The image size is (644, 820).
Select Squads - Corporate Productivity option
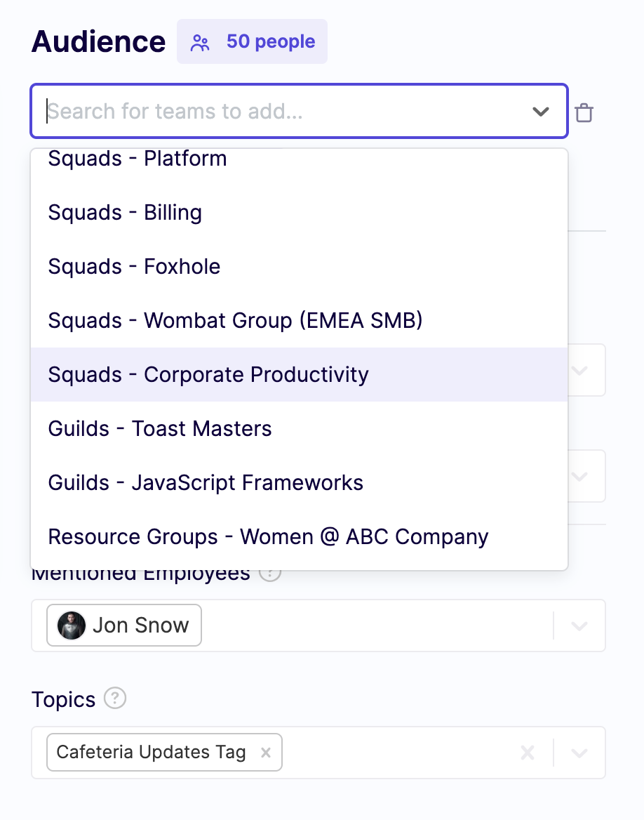pos(208,375)
